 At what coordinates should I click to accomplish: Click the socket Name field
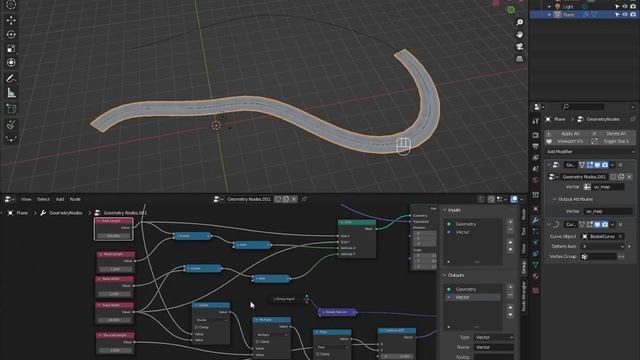pyautogui.click(x=493, y=347)
